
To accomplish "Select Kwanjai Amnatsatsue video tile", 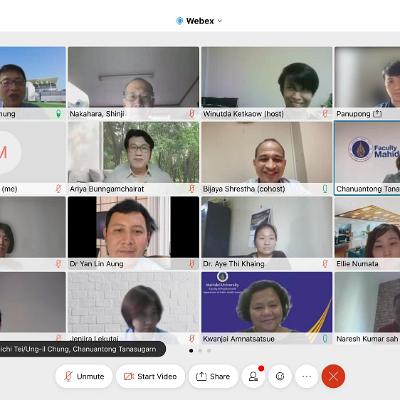I will click(267, 308).
